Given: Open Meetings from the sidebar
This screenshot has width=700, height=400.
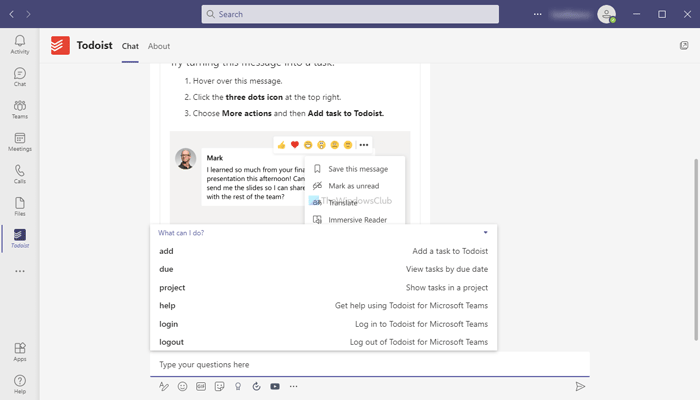Looking at the screenshot, I should tap(20, 142).
